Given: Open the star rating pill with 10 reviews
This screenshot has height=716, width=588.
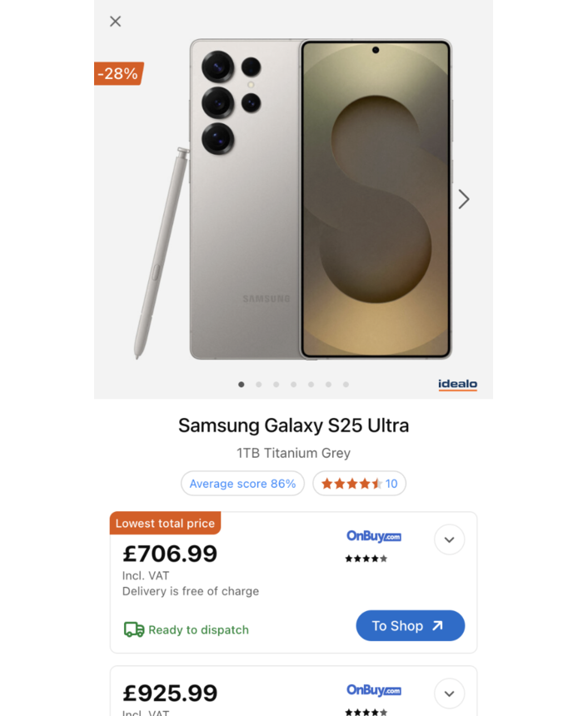Looking at the screenshot, I should pos(359,484).
